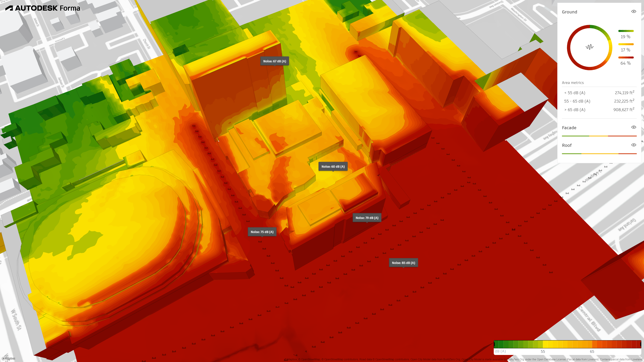The height and width of the screenshot is (362, 644).
Task: Click the red dotted legend above 64 %
Action: 626,57
